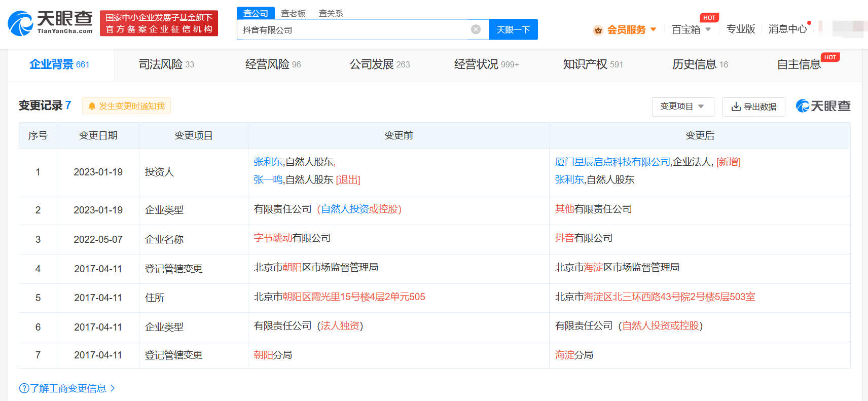This screenshot has height=401, width=868.
Task: Click the 变更记录 7 section heading
Action: point(45,105)
